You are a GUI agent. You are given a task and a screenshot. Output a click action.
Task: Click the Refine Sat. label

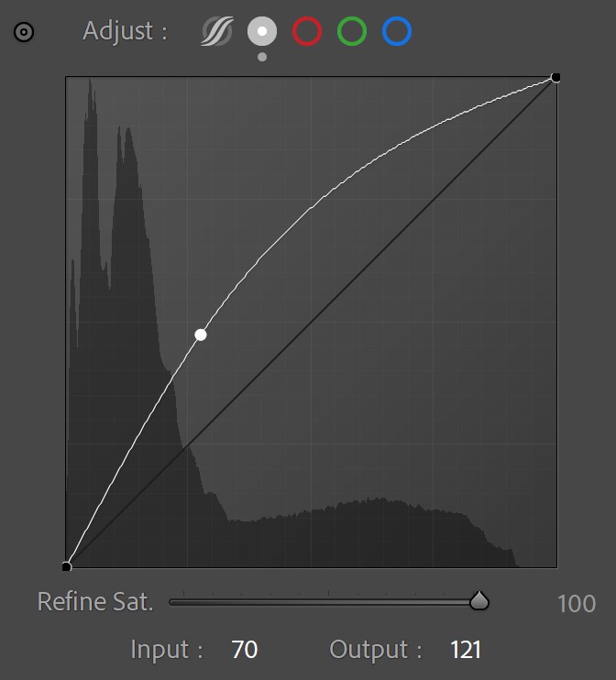click(95, 602)
